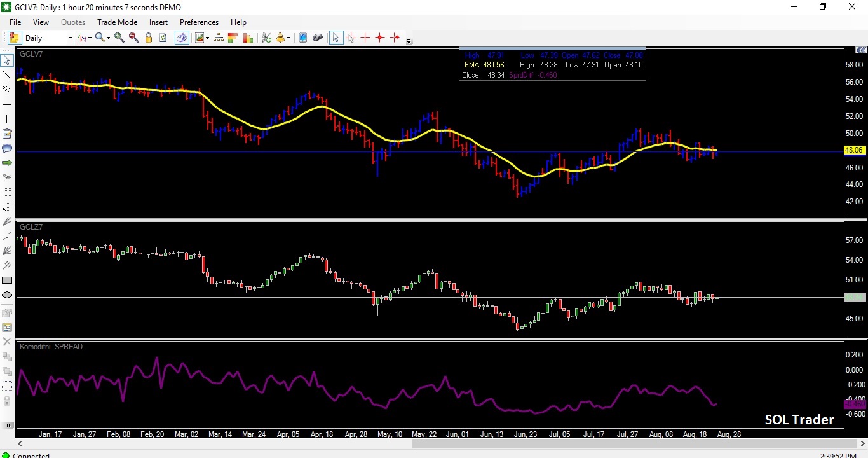Click the mobile phone icon in the toolbar
Image resolution: width=868 pixels, height=458 pixels.
[x=303, y=38]
